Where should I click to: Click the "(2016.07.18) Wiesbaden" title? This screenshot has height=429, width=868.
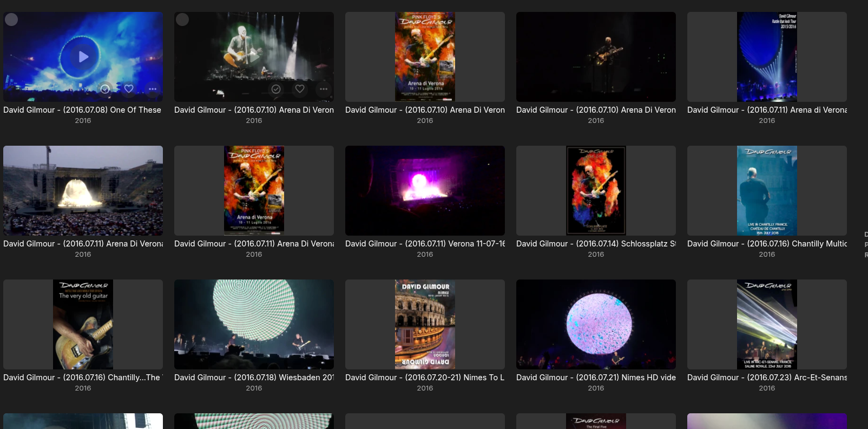click(254, 378)
